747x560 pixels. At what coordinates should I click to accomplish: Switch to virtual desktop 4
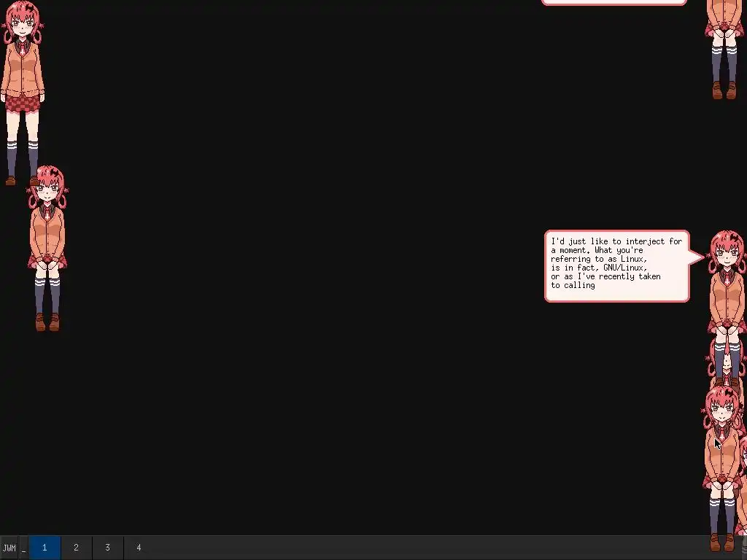(139, 548)
